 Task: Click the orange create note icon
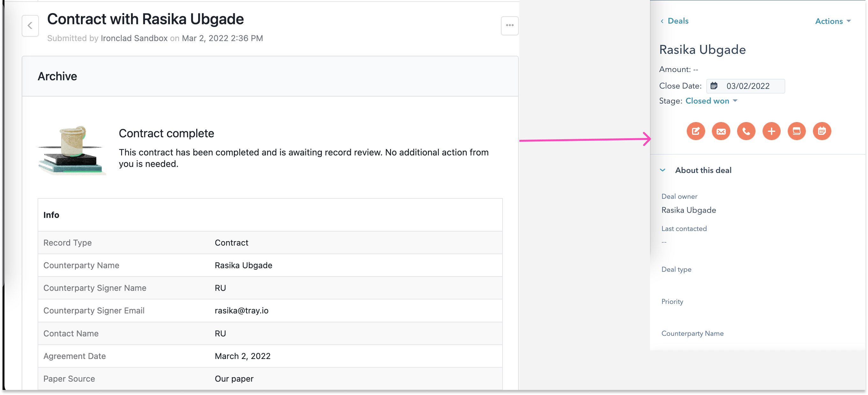click(x=696, y=131)
